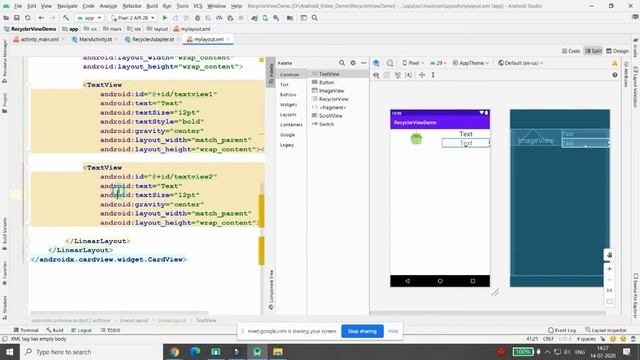Open the Layout Inspector
Viewport: 640px width, 360px height.
click(606, 330)
